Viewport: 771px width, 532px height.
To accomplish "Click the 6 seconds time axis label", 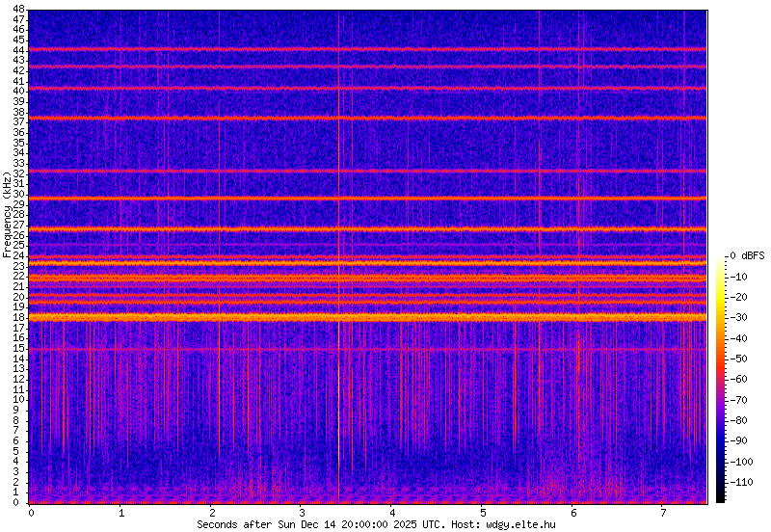I will (573, 513).
